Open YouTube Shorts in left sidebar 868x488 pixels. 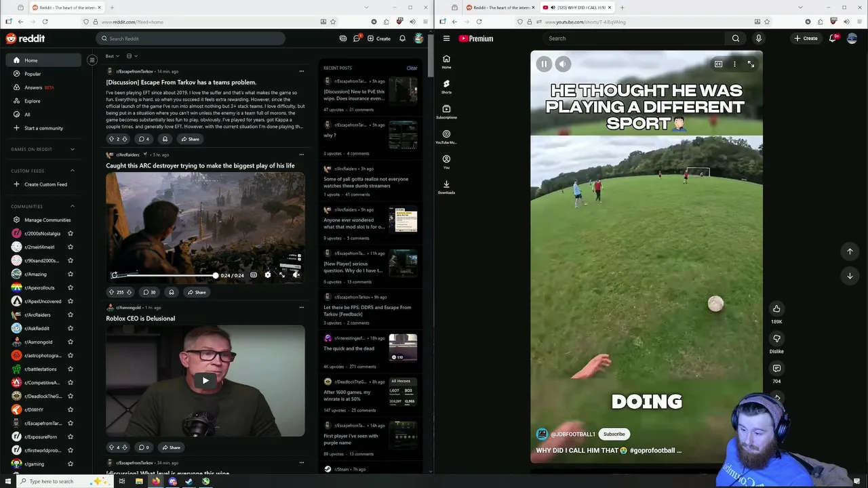click(446, 87)
